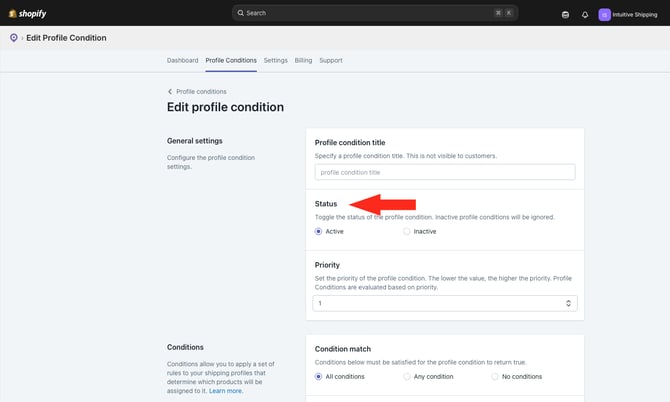Click the search magnifier icon
Image resolution: width=670 pixels, height=402 pixels.
[x=241, y=13]
